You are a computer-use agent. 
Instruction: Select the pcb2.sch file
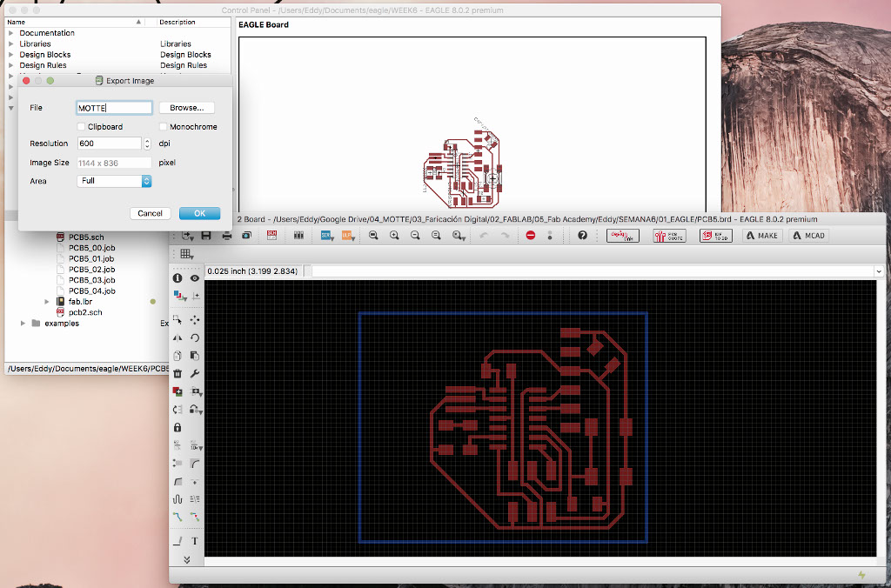click(x=85, y=312)
